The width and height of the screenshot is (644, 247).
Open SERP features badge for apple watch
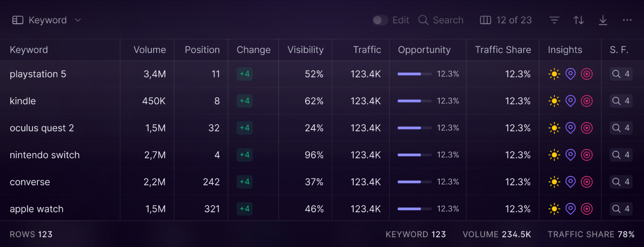[x=621, y=209]
